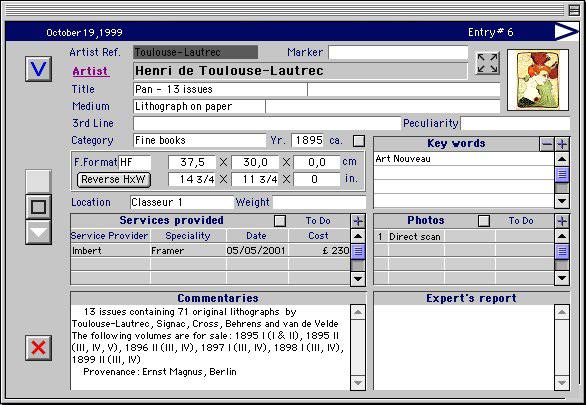Viewport: 586px width, 405px height.
Task: Add a keyword with plus button
Action: pos(562,144)
